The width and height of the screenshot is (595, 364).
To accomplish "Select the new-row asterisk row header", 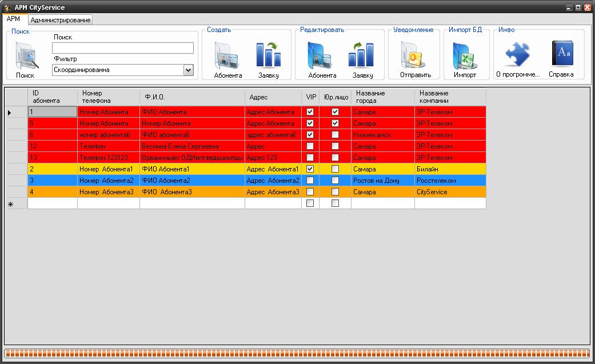I will coord(17,203).
